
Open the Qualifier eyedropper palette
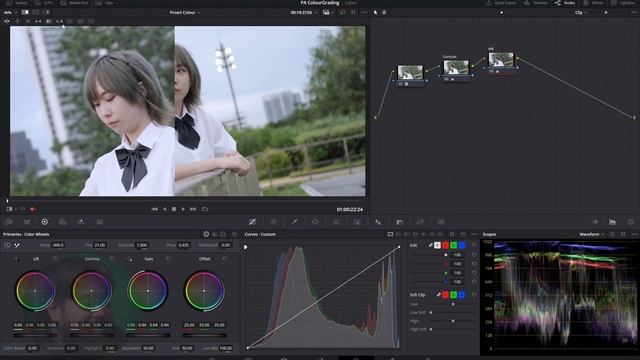[294, 222]
